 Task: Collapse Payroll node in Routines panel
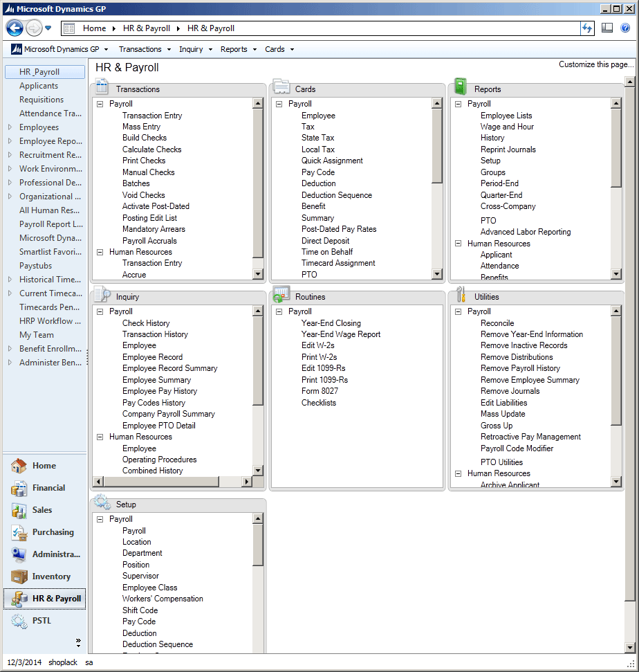(279, 312)
